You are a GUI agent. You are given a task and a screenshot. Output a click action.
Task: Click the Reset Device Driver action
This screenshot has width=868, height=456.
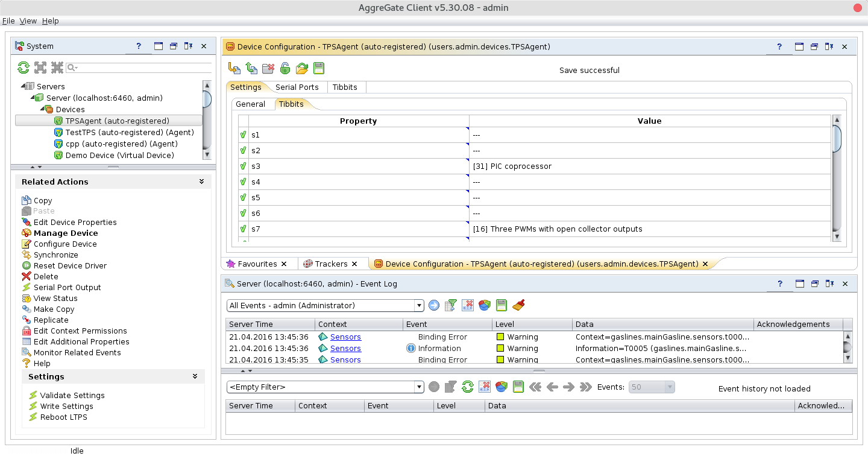70,265
